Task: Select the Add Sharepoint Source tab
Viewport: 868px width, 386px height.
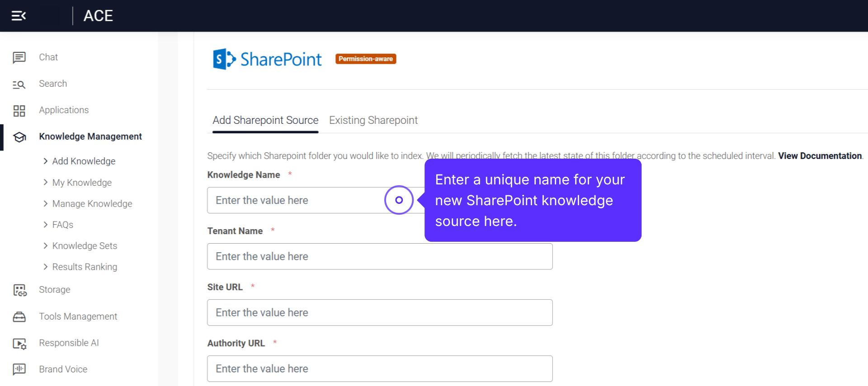Action: (265, 120)
